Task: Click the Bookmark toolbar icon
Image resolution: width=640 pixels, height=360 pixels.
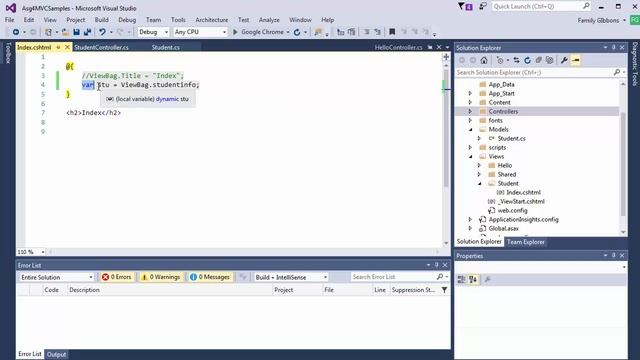Action: coord(392,32)
